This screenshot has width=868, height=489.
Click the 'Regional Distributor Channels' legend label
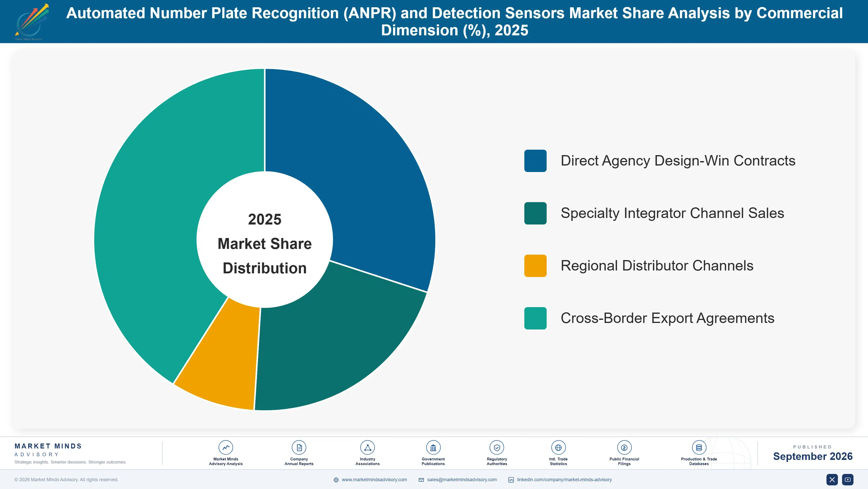click(657, 266)
